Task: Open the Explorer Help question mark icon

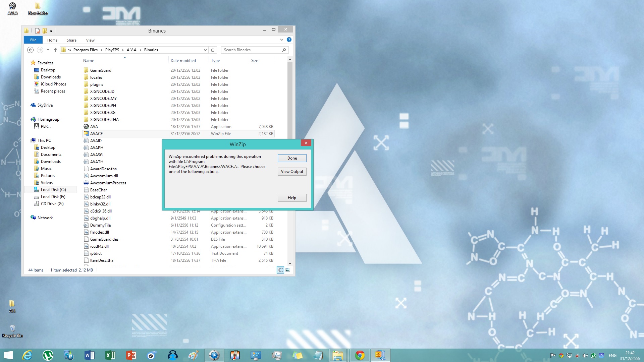Action: coord(289,40)
